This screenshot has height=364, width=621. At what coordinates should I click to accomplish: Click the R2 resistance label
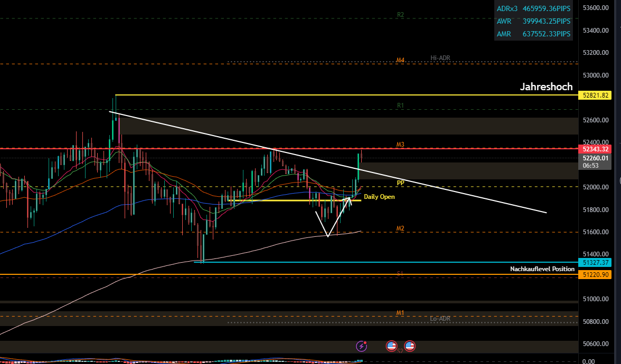pos(400,15)
